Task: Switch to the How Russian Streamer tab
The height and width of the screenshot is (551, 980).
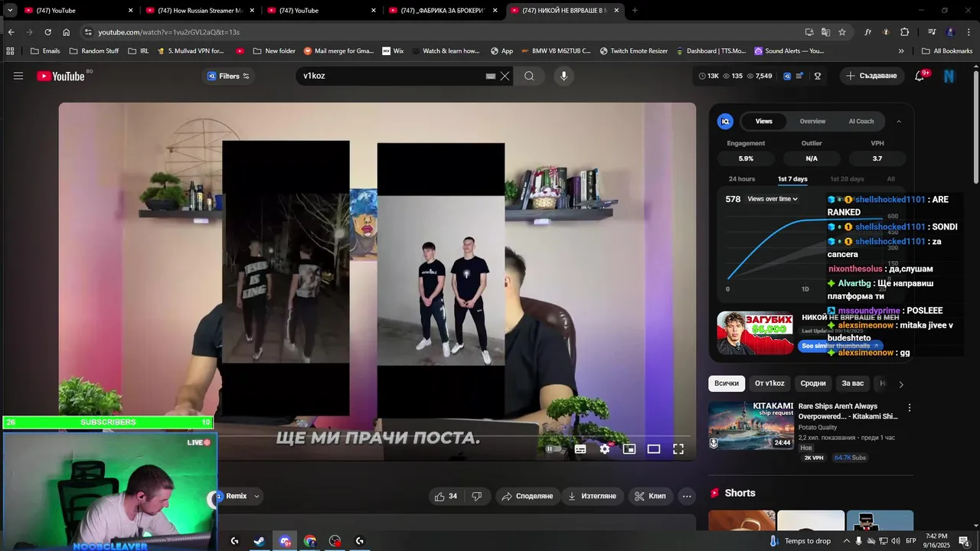Action: click(x=201, y=11)
